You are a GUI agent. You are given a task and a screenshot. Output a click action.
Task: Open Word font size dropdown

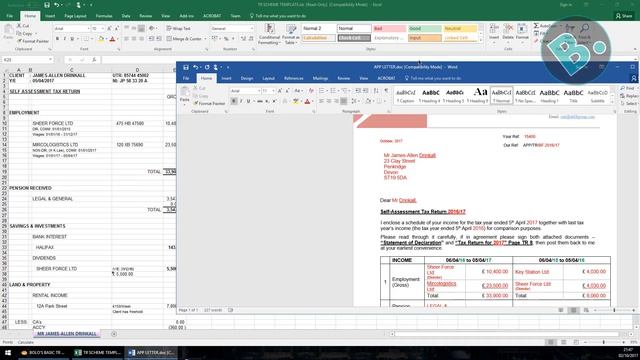273,91
